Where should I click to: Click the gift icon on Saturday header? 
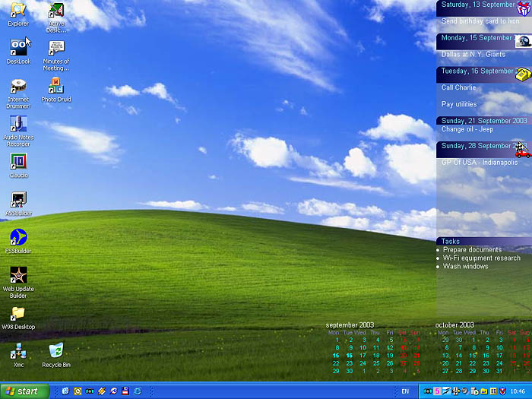[524, 8]
